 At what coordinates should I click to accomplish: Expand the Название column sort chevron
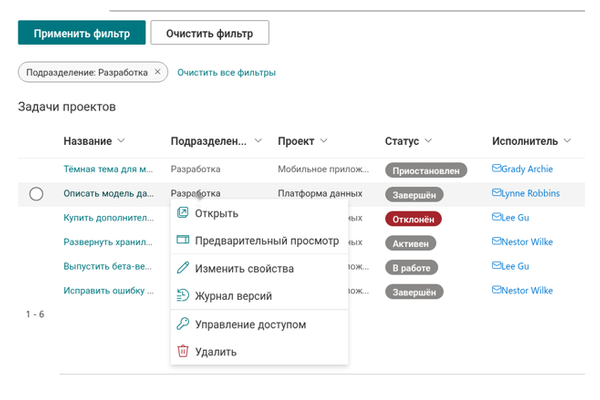pos(121,141)
